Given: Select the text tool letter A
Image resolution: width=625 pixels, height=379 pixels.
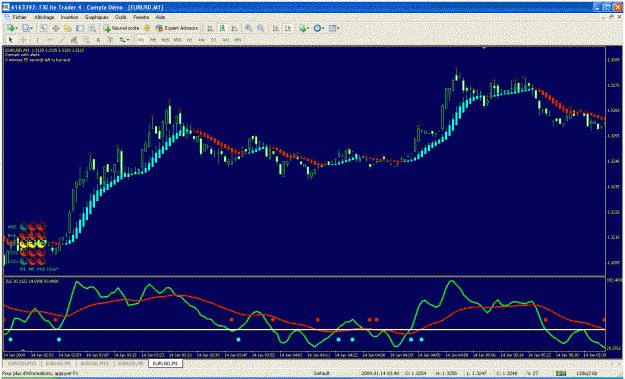Looking at the screenshot, I should 98,39.
